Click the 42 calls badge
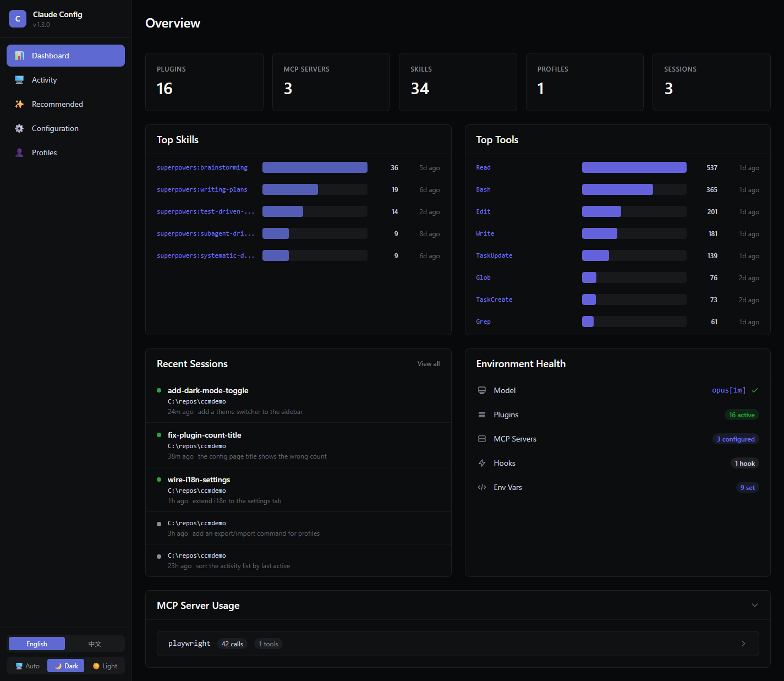 click(x=232, y=644)
